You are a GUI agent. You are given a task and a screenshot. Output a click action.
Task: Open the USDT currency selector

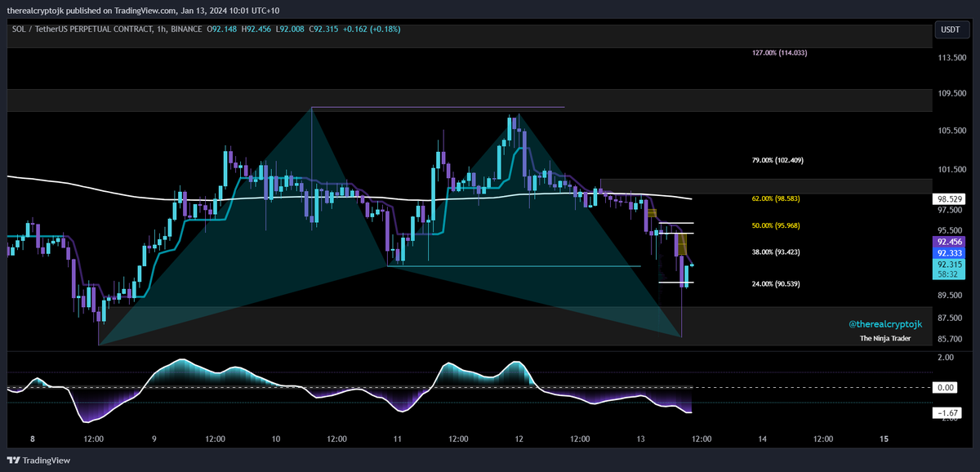(x=952, y=32)
